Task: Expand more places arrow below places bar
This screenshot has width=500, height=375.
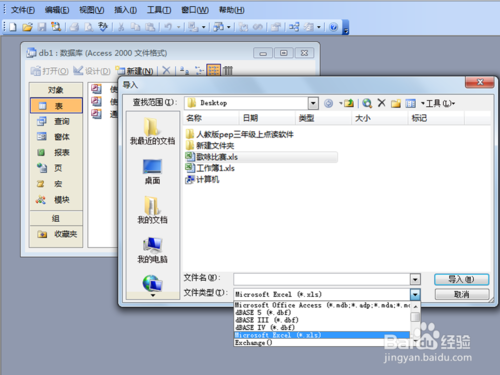Action: click(x=153, y=295)
